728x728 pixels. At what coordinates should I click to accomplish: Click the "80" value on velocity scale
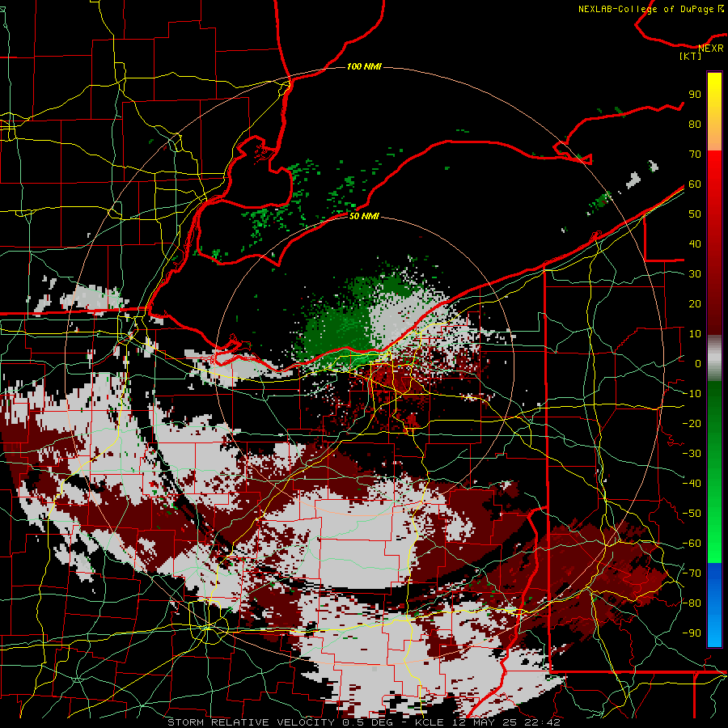pos(695,124)
